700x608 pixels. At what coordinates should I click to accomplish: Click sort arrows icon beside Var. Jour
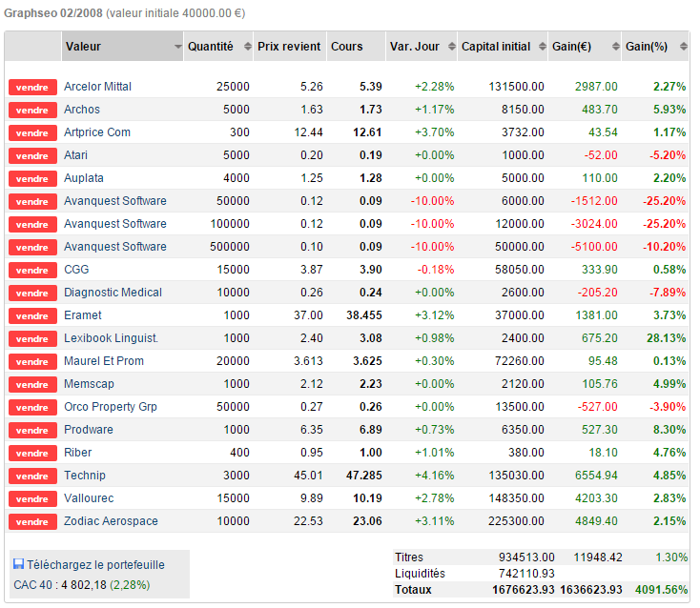pos(450,47)
